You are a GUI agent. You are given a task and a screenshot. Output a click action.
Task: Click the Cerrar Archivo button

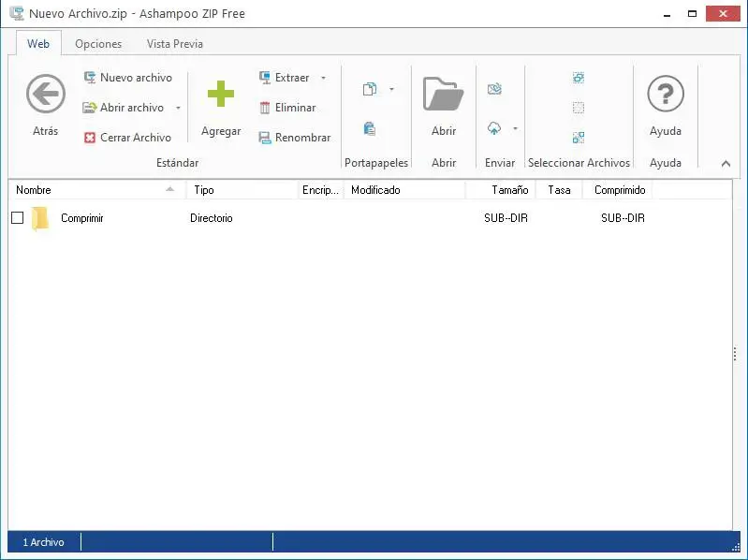127,138
